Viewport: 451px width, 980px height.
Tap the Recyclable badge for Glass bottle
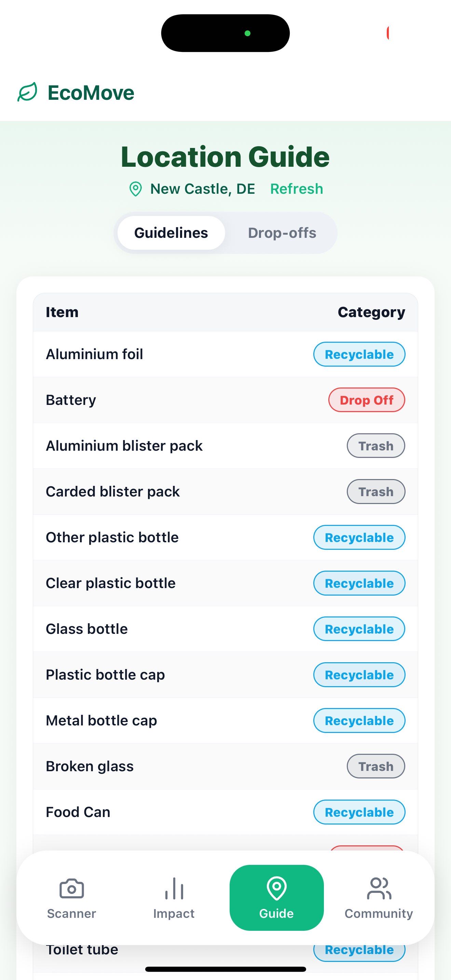(359, 629)
